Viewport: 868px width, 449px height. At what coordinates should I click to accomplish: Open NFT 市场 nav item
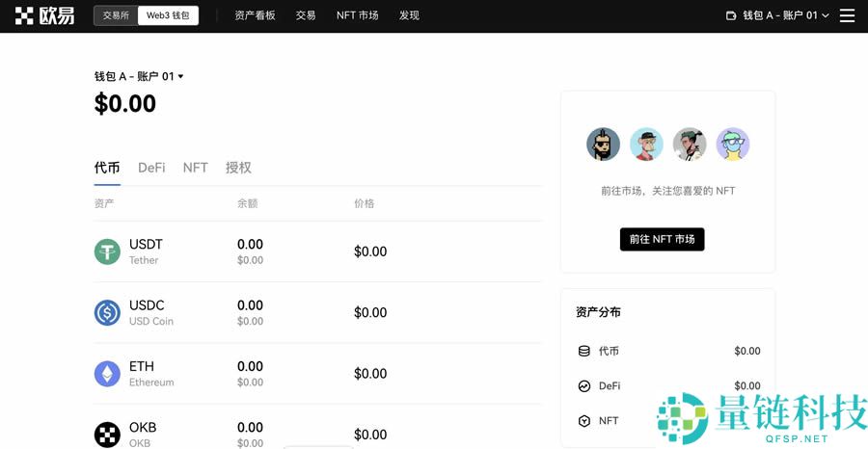(x=357, y=15)
